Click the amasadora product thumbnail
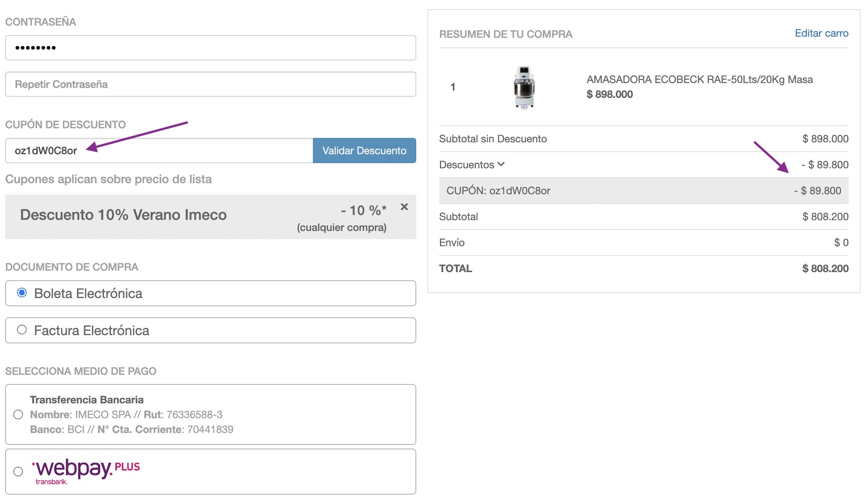 click(524, 87)
